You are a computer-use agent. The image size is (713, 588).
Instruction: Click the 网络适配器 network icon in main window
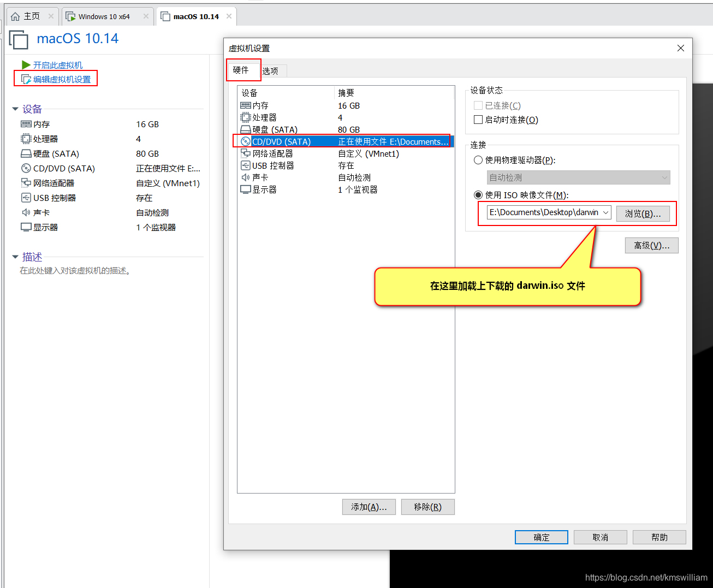point(26,183)
